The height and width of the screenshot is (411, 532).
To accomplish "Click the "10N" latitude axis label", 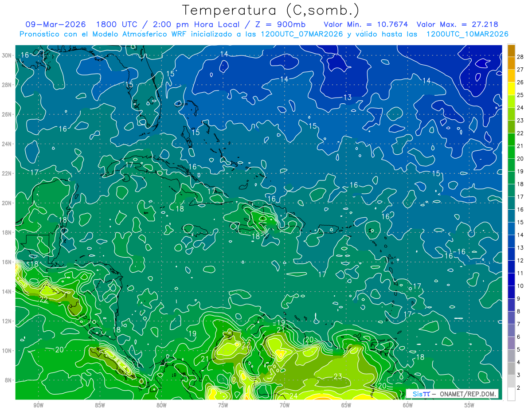I will pos(7,351).
